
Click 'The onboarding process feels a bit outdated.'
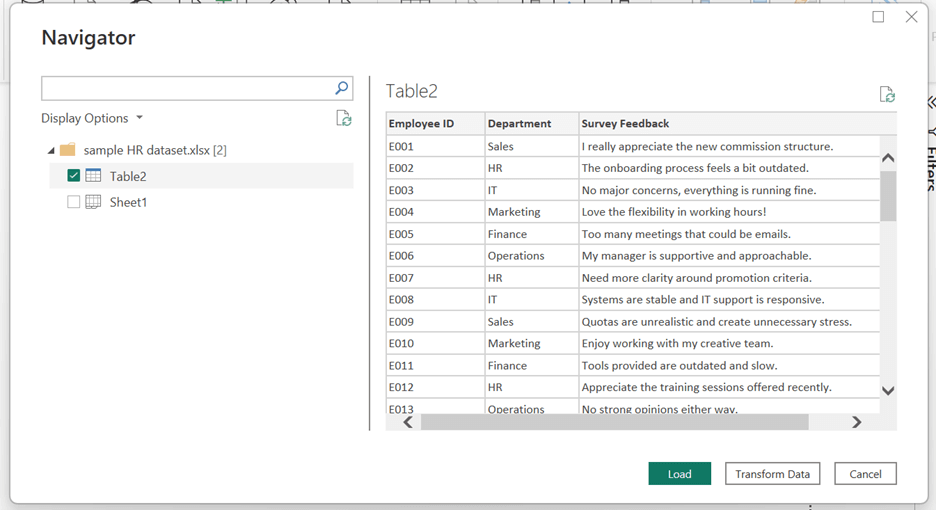(695, 168)
